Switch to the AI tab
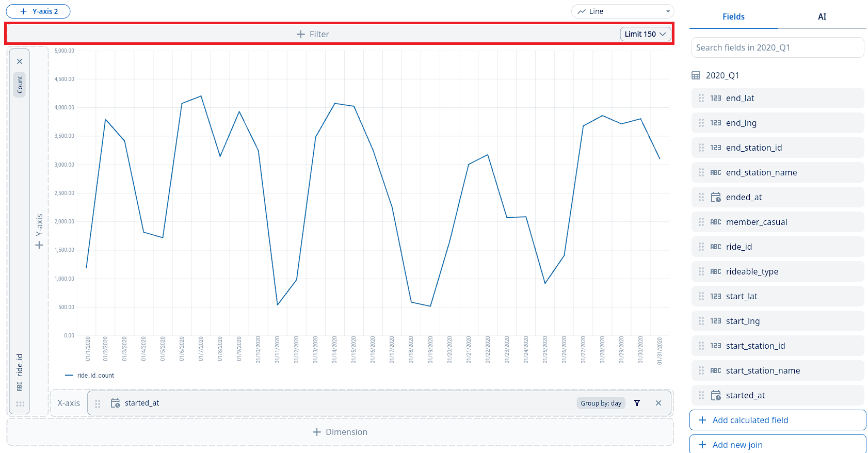This screenshot has height=453, width=868. [822, 17]
